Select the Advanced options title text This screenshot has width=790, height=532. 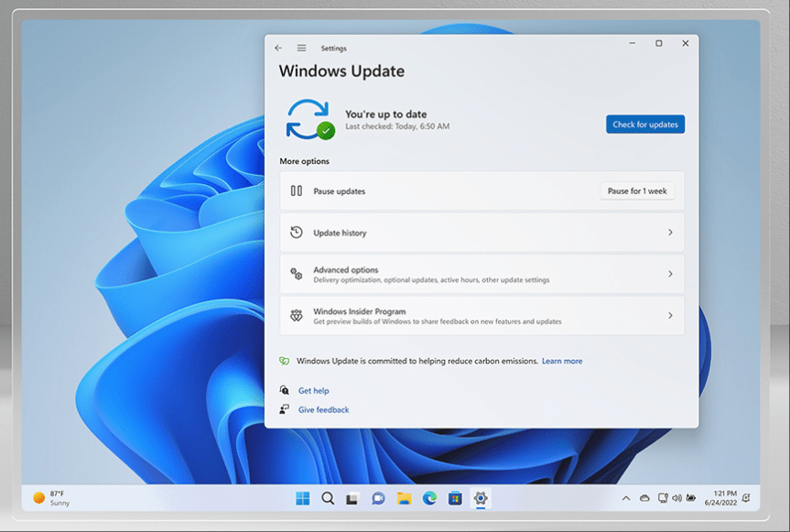pyautogui.click(x=346, y=269)
